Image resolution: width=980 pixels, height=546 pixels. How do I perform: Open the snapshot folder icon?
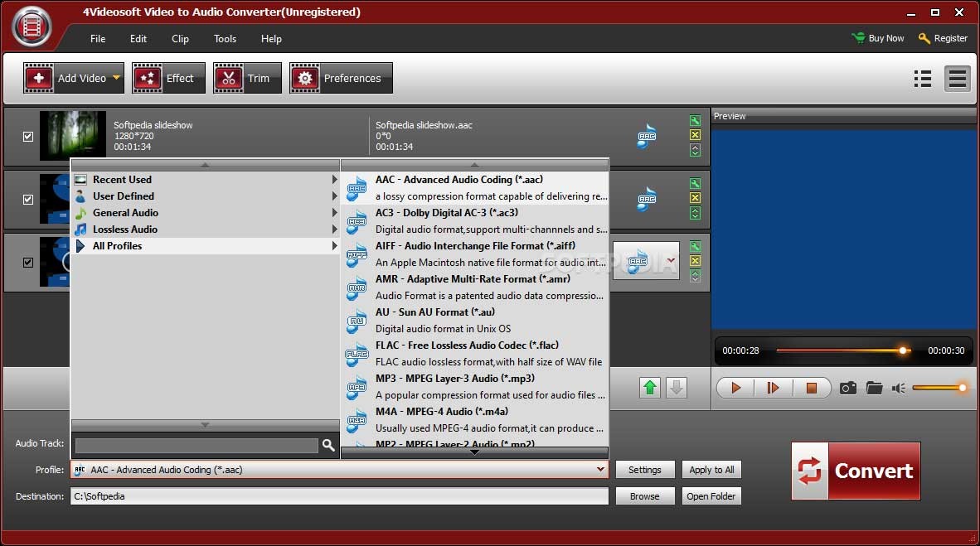pos(874,388)
